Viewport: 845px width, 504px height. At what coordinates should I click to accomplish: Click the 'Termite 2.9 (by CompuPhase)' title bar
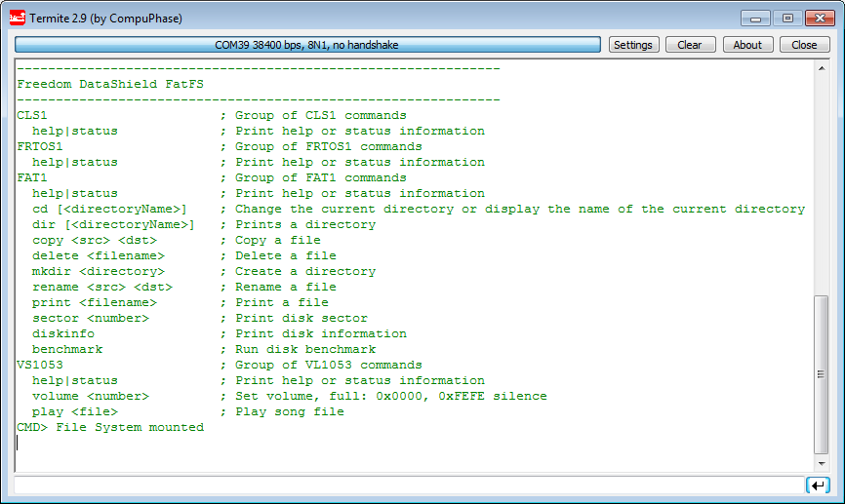click(x=105, y=18)
